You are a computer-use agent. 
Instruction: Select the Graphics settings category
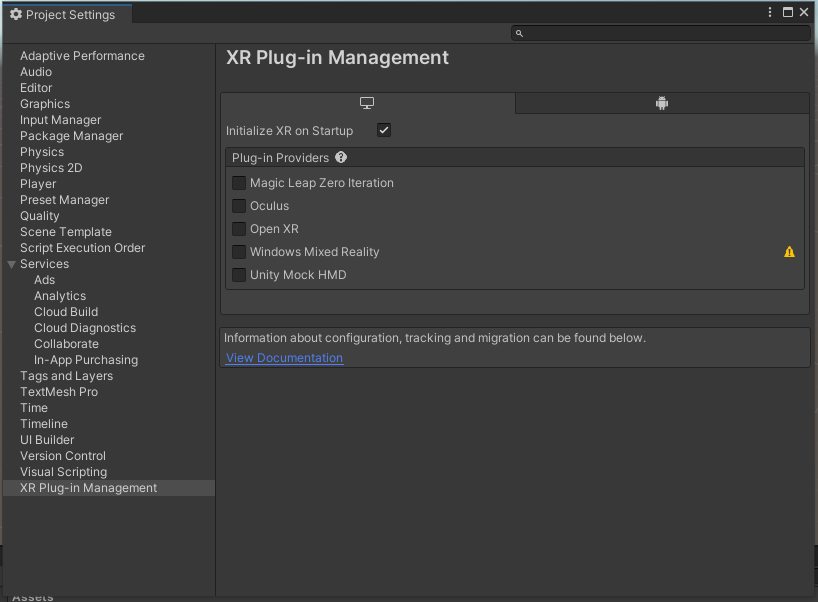click(x=45, y=104)
